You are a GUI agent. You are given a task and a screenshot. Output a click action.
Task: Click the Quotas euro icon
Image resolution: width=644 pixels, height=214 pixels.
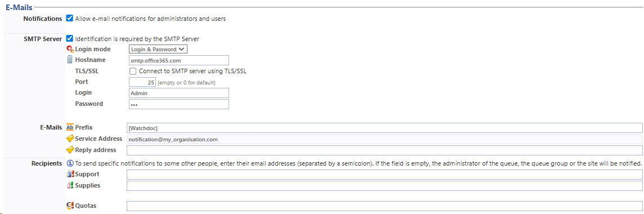point(70,206)
